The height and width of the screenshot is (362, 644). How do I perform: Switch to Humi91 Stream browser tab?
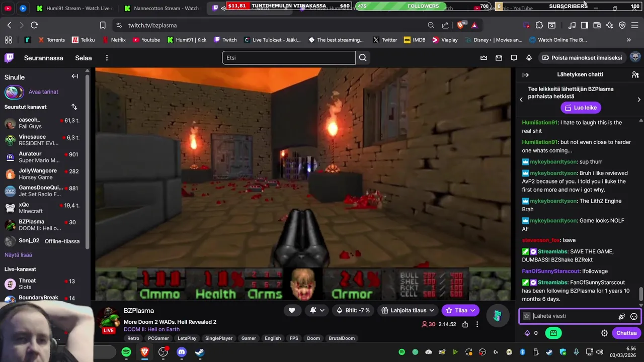(x=74, y=8)
